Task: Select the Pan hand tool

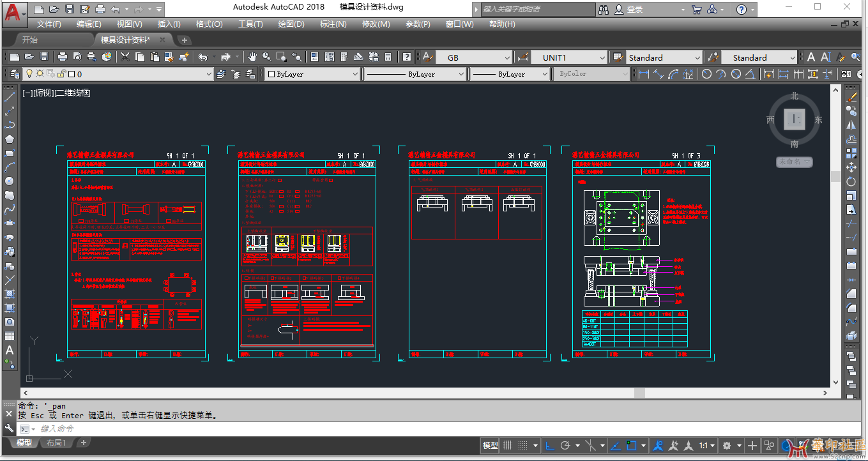Action: point(253,57)
